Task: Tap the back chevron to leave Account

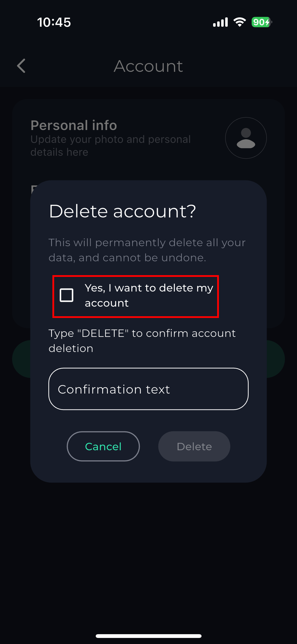Action: (x=21, y=66)
